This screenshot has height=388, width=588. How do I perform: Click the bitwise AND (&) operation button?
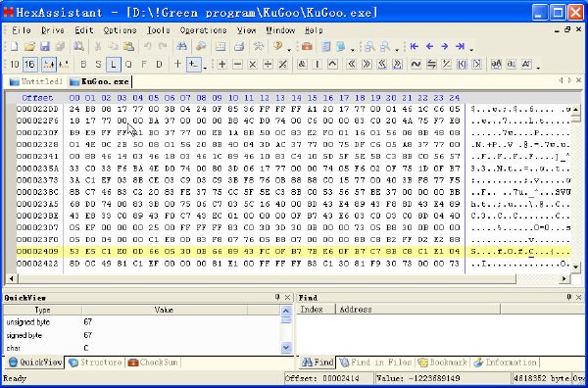tap(302, 65)
